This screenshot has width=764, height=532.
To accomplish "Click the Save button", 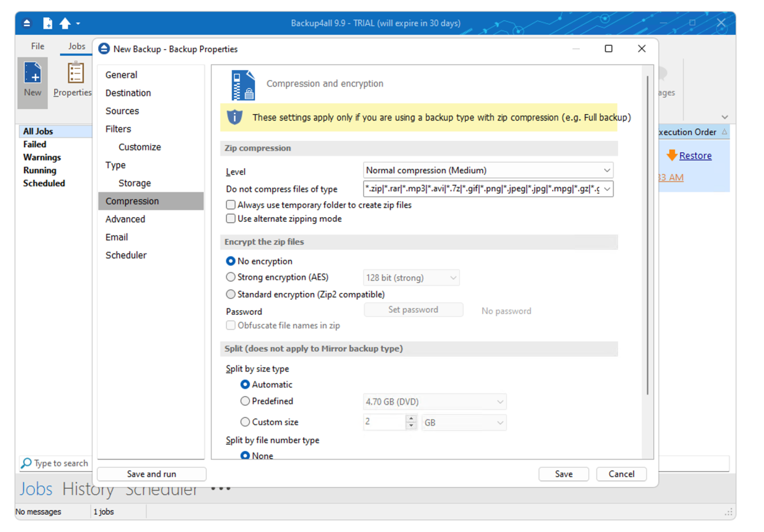I will point(564,473).
